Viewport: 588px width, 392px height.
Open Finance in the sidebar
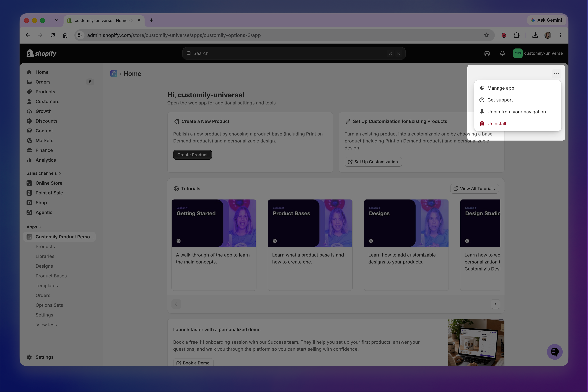pos(59,150)
